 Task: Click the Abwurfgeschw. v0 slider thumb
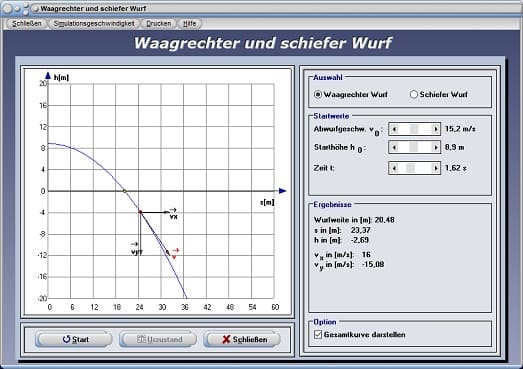click(414, 129)
